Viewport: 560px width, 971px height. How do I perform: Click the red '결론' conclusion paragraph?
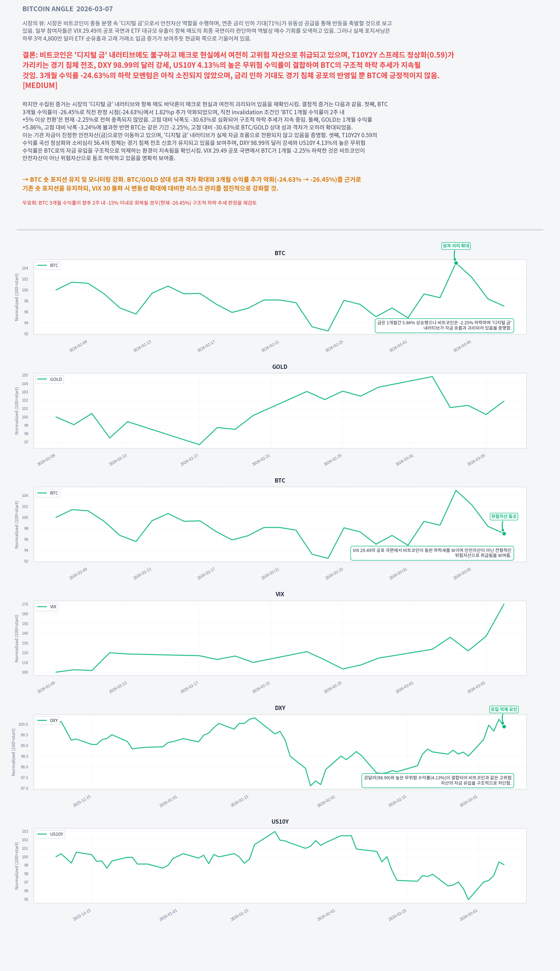[238, 70]
